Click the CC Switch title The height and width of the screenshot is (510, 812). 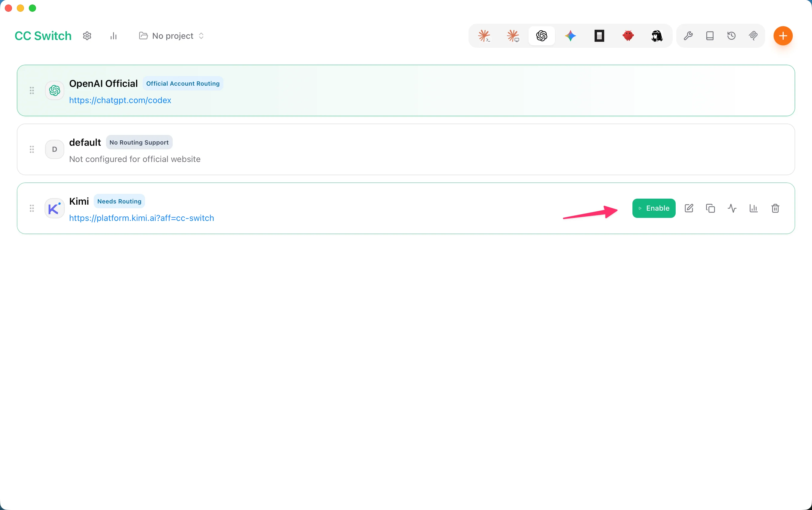coord(43,36)
